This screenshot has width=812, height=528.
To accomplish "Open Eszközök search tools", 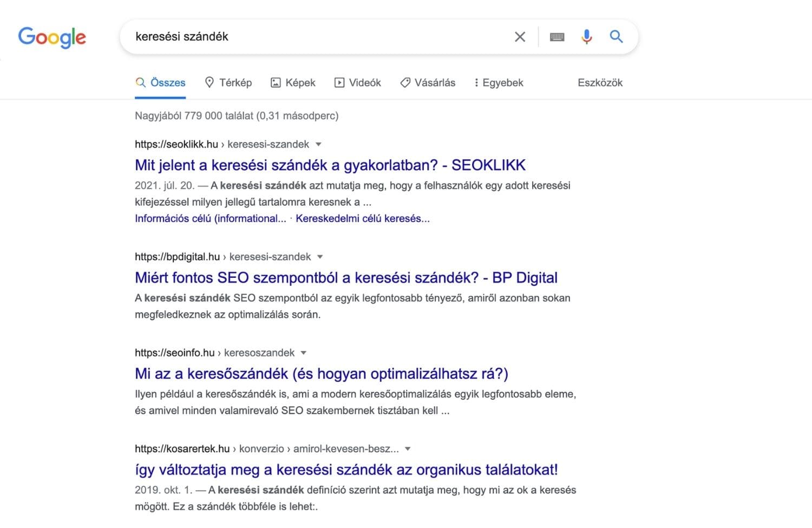I will point(600,82).
